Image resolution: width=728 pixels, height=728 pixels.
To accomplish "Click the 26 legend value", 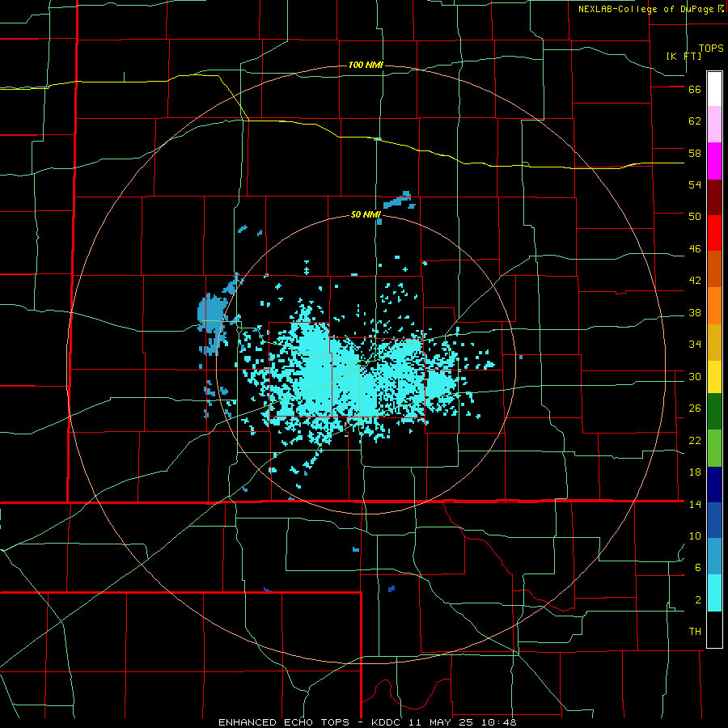I will point(695,408).
